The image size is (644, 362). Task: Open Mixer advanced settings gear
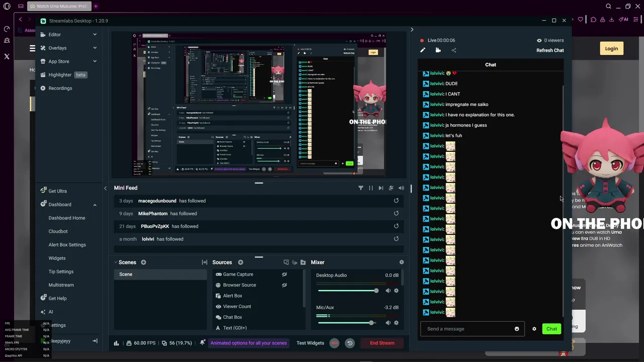(x=401, y=262)
